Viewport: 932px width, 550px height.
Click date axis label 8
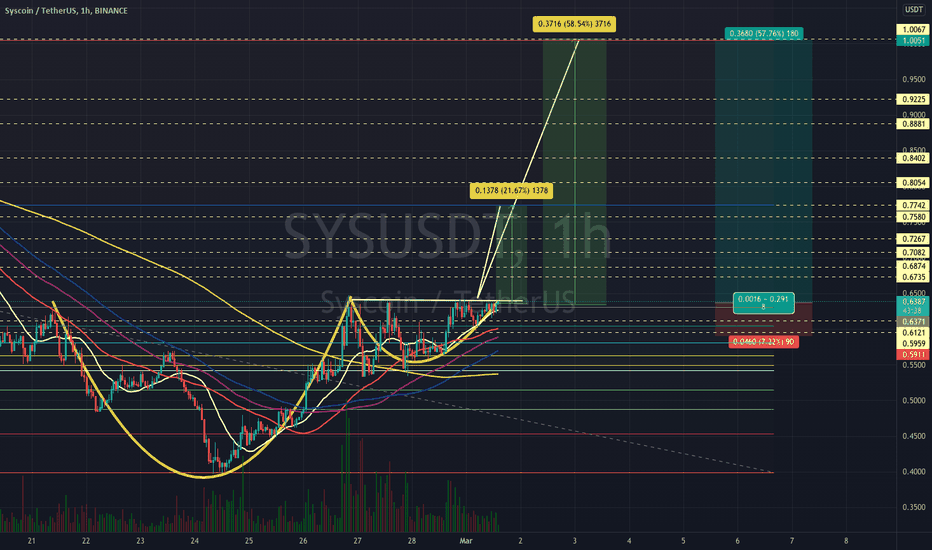point(846,540)
